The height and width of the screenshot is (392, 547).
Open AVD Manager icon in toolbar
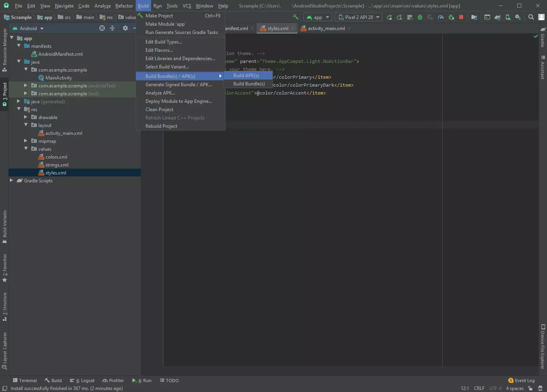click(x=508, y=17)
